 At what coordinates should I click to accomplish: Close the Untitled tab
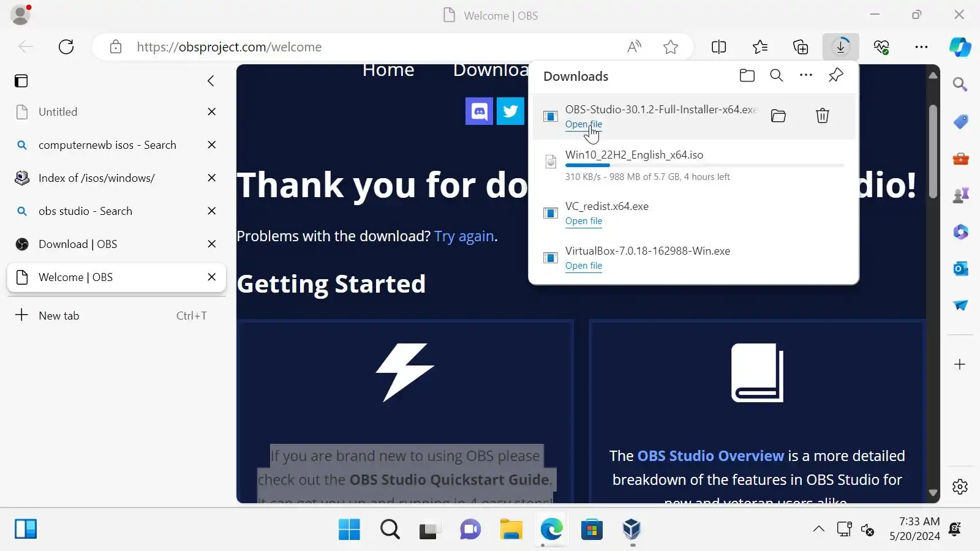[212, 111]
